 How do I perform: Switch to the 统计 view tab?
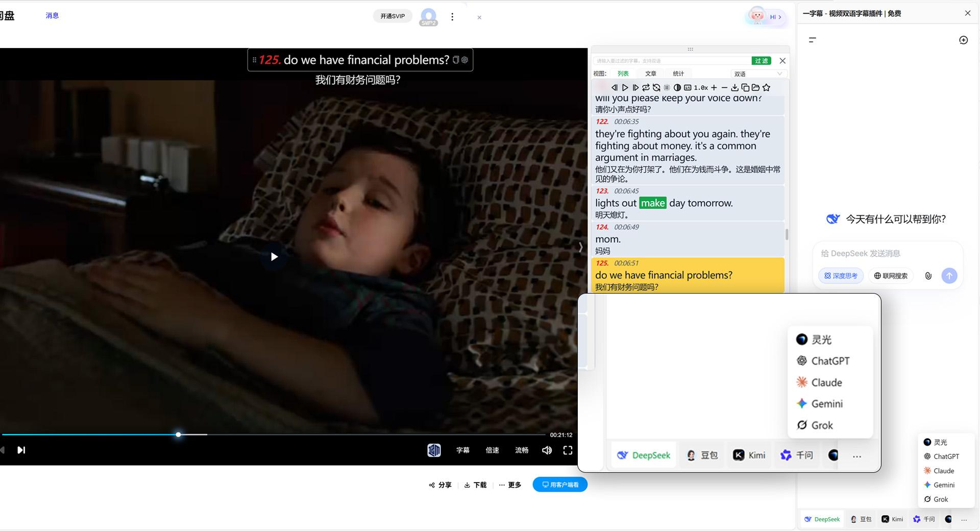click(678, 74)
